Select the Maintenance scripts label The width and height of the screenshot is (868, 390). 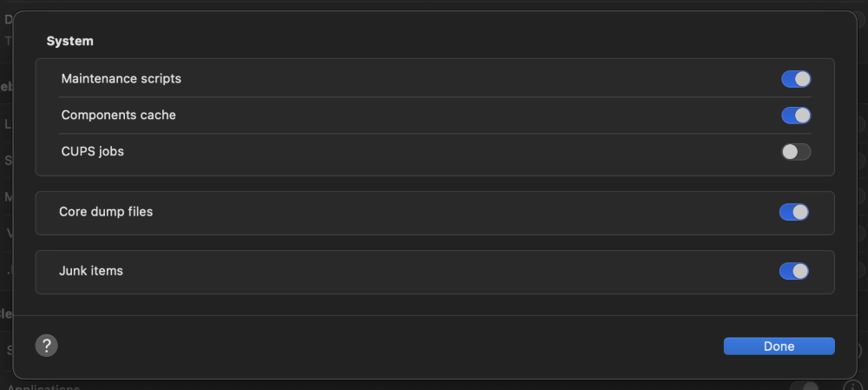click(x=122, y=79)
